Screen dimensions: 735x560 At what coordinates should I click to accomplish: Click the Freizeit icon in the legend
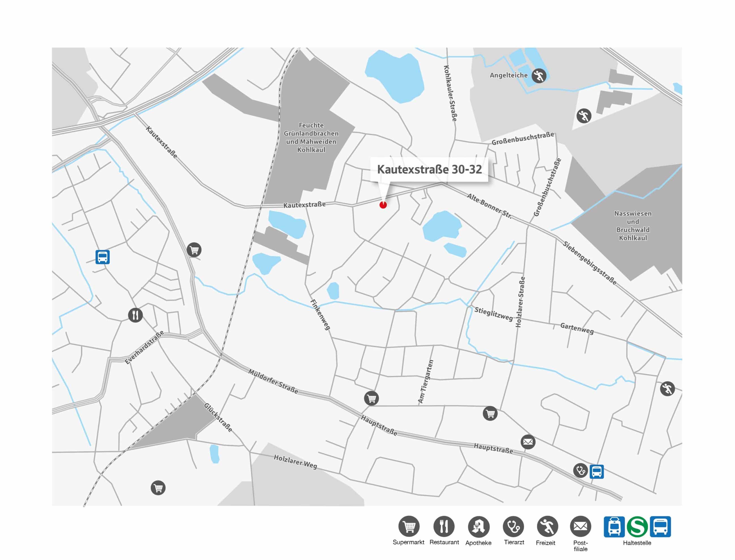coord(547,527)
